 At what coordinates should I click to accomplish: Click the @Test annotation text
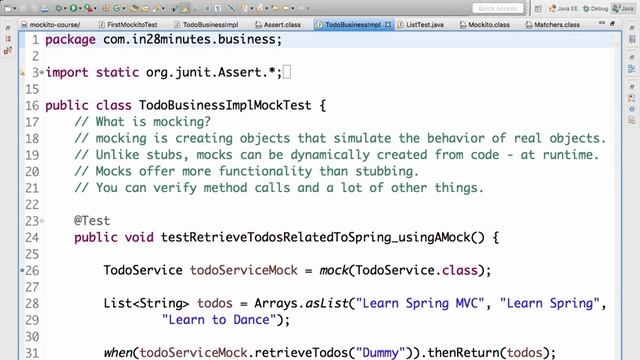click(92, 221)
